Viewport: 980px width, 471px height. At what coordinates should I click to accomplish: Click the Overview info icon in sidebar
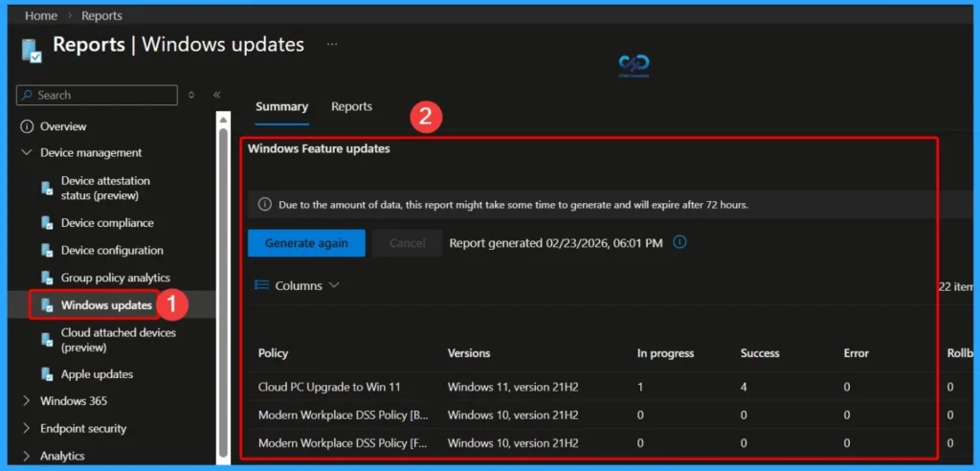coord(26,126)
